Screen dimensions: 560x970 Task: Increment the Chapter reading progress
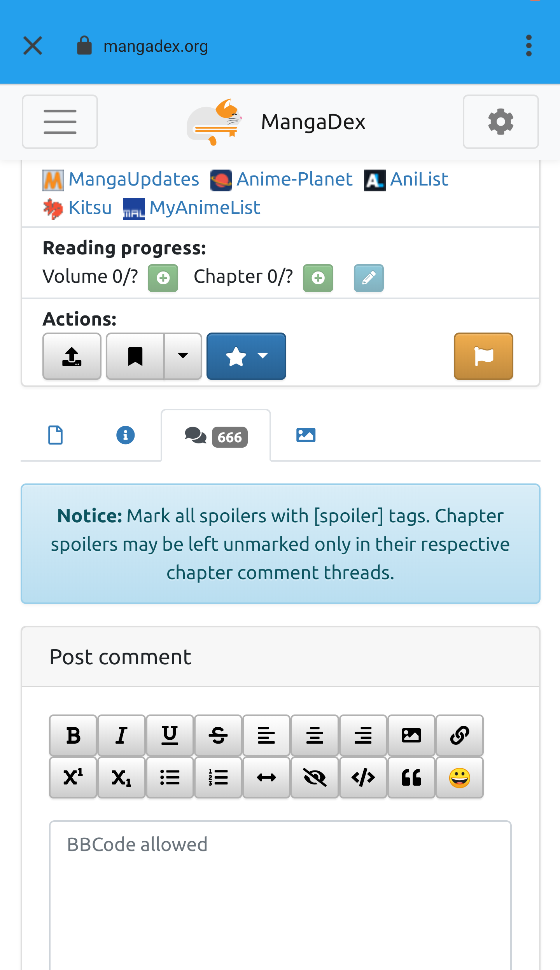point(318,278)
